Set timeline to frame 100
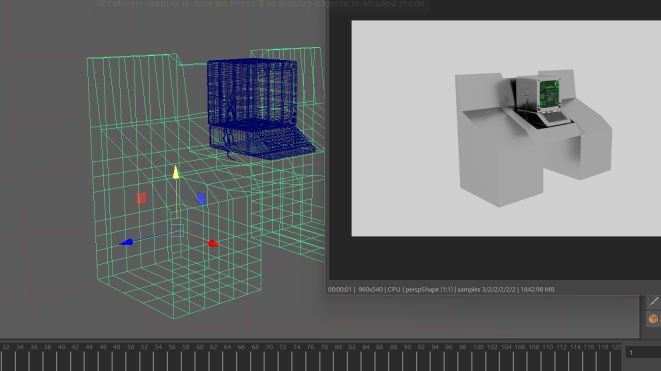 click(x=478, y=347)
